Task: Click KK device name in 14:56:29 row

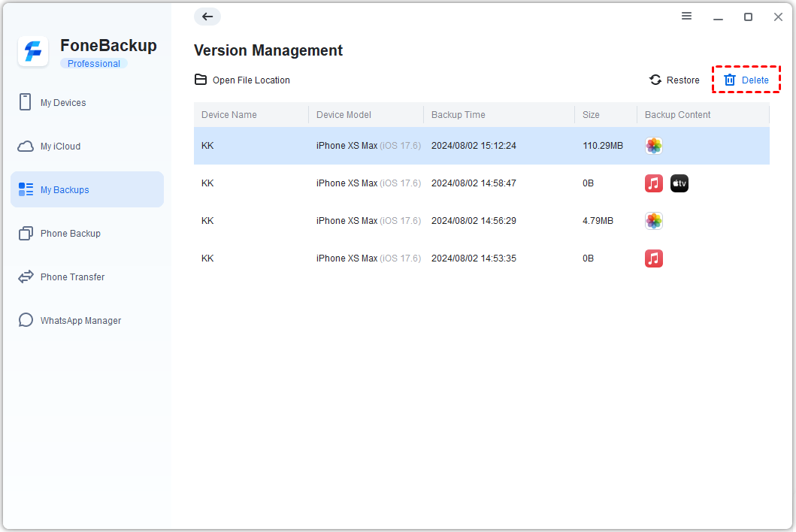Action: coord(207,221)
